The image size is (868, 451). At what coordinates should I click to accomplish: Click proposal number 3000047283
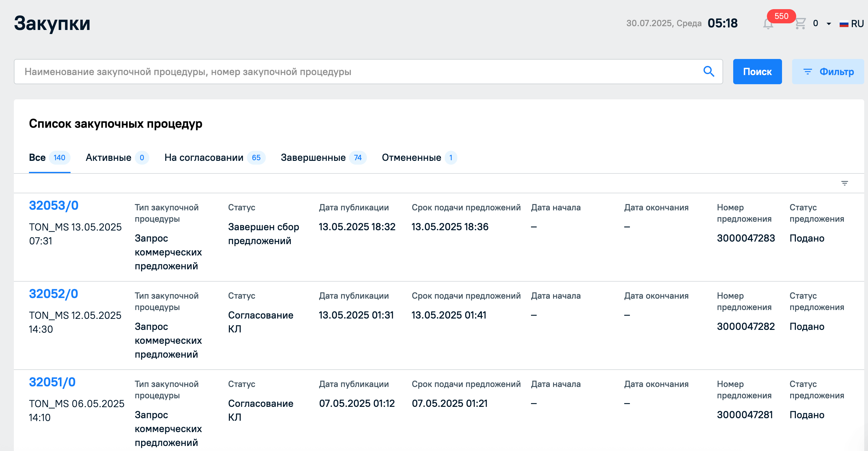(746, 238)
